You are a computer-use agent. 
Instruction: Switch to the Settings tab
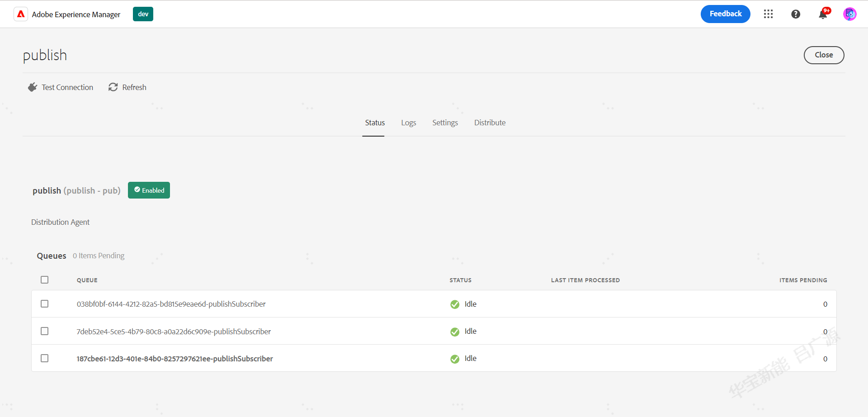click(x=445, y=123)
